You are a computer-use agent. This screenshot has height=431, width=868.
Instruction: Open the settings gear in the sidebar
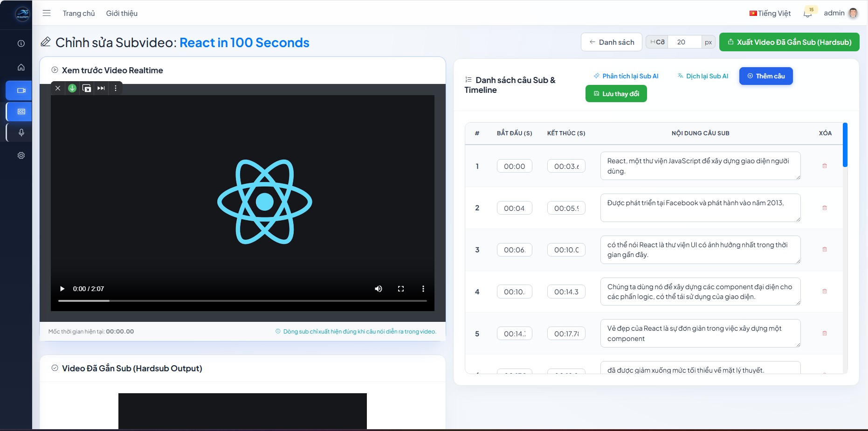click(x=21, y=155)
